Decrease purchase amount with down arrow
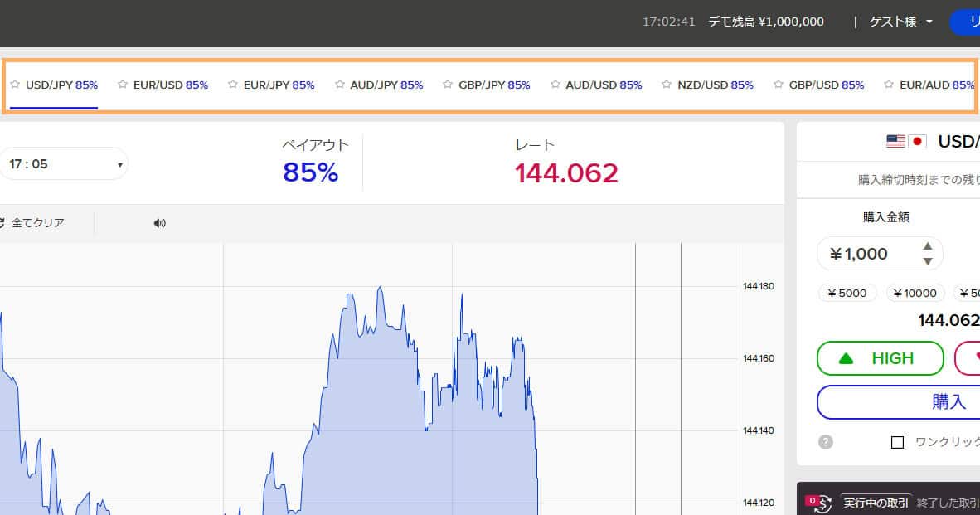This screenshot has height=515, width=980. [928, 261]
